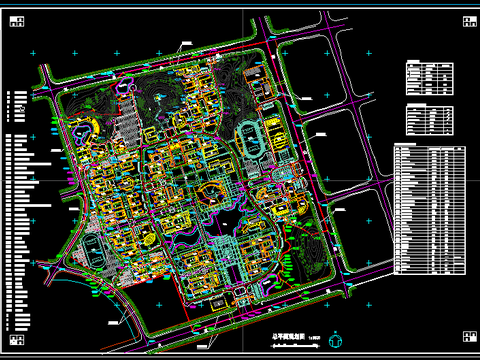
Task: Select the callout label above the north boundary
Action: 187,43
